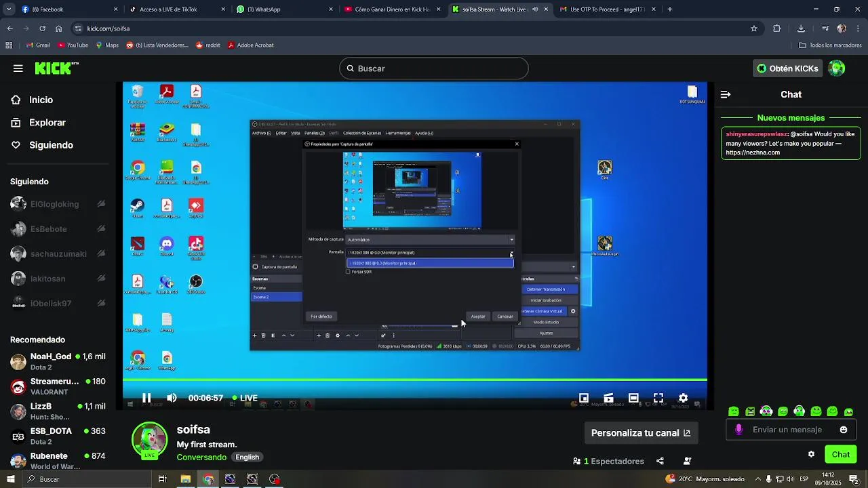Click the Buscar search field on Kick
Viewport: 868px width, 488px height.
coord(434,68)
